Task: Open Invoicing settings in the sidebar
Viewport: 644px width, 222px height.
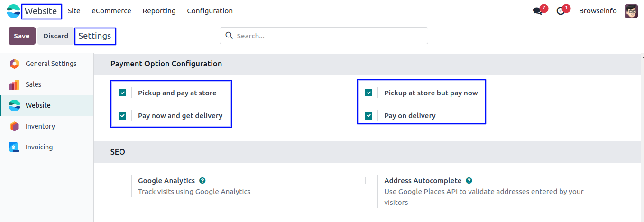Action: (39, 147)
